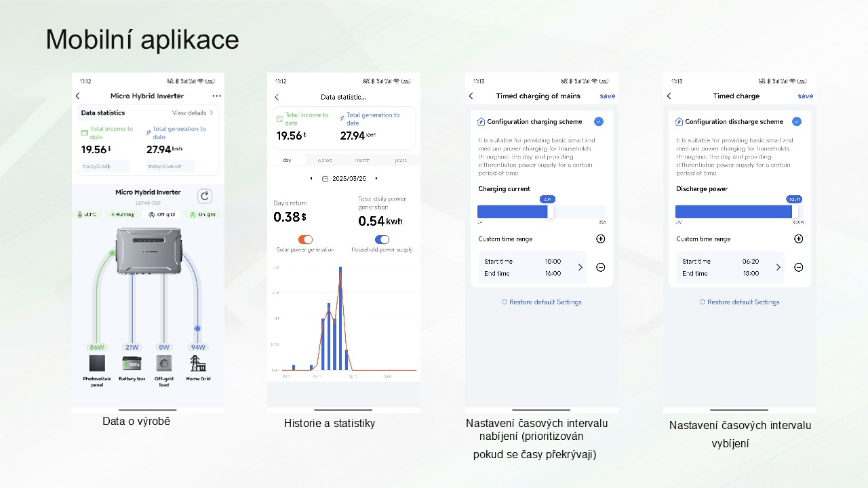Toggle the Household power supply switch
Screen dimensions: 868x488
[x=382, y=239]
